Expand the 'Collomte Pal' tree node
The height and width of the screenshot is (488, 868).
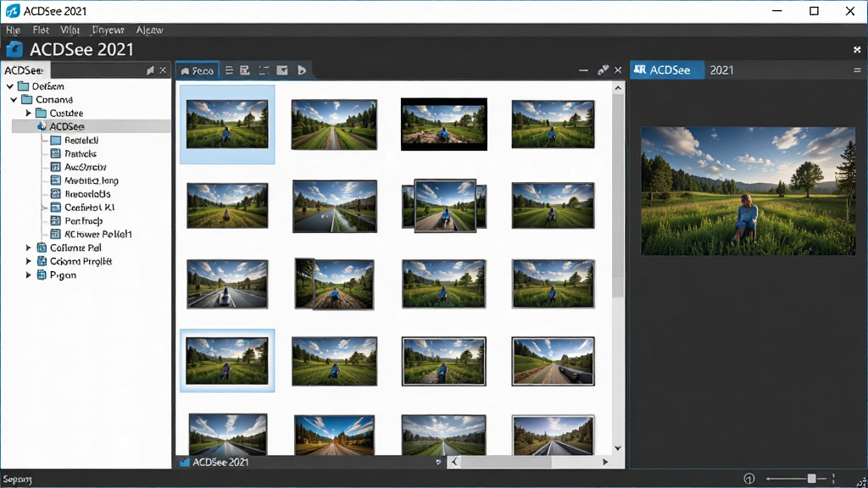click(x=28, y=248)
